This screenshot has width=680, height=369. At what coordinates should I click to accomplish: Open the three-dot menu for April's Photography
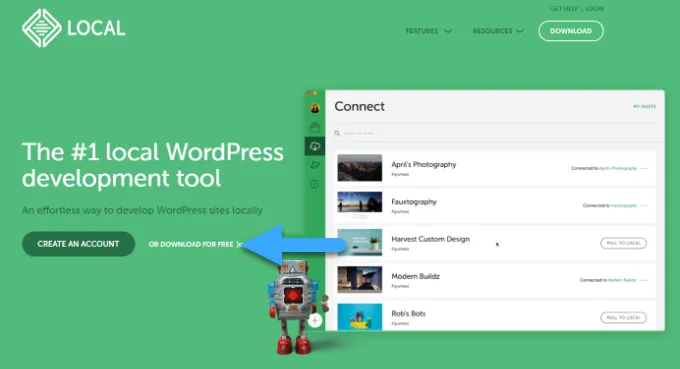644,168
